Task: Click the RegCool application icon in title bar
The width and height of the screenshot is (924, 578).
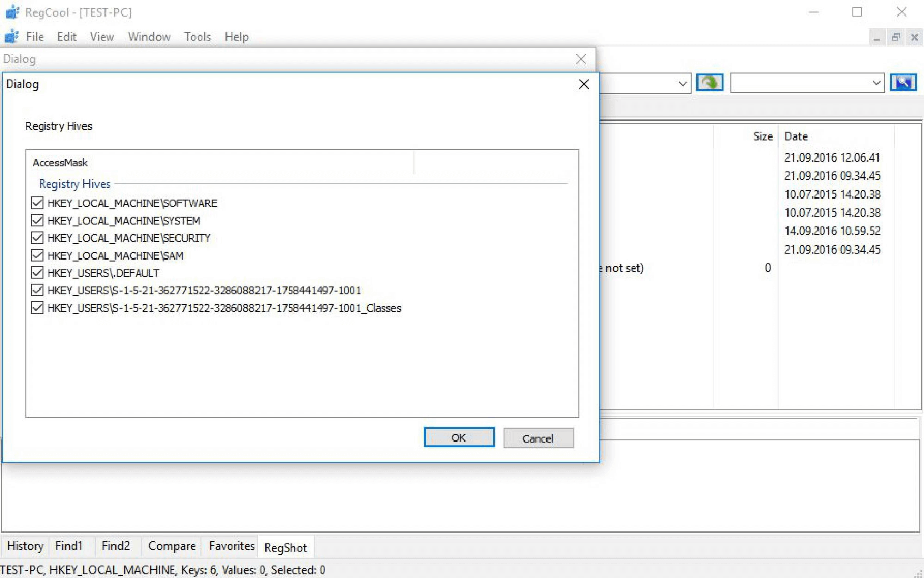Action: 12,12
